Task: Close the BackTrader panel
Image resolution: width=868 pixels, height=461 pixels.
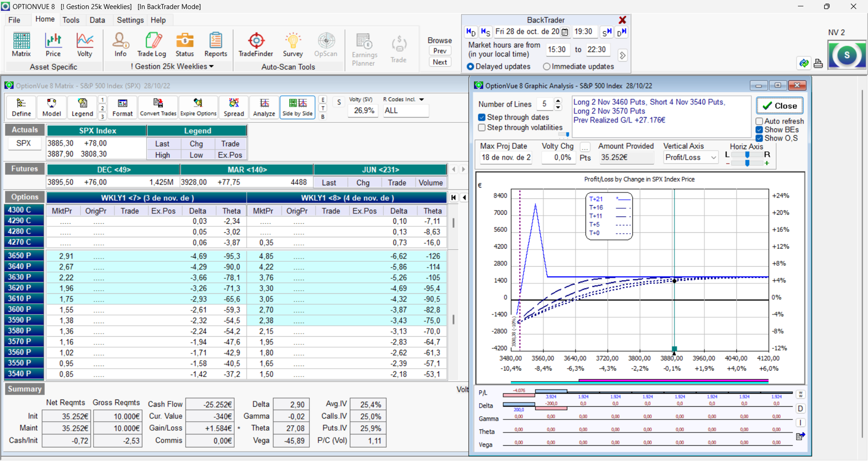Action: (x=622, y=20)
